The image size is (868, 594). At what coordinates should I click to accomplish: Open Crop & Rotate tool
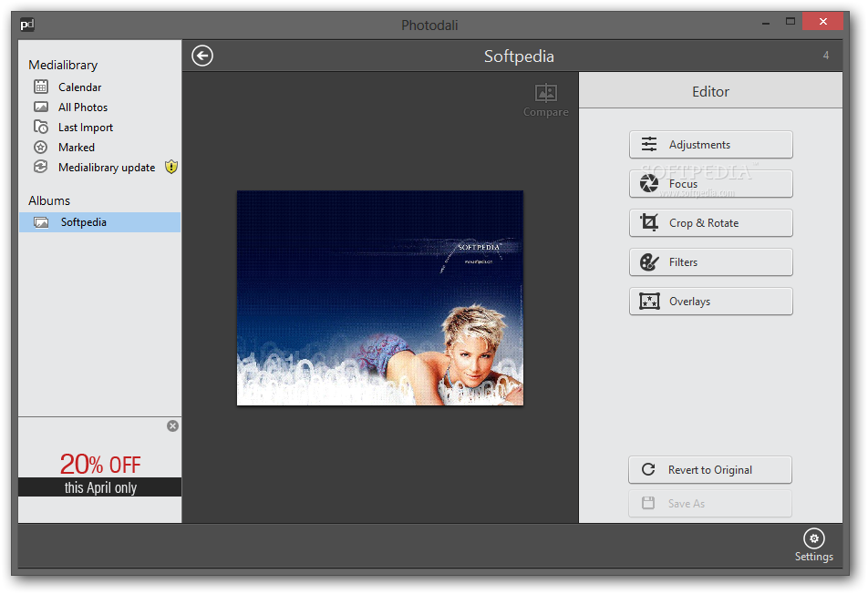point(711,223)
